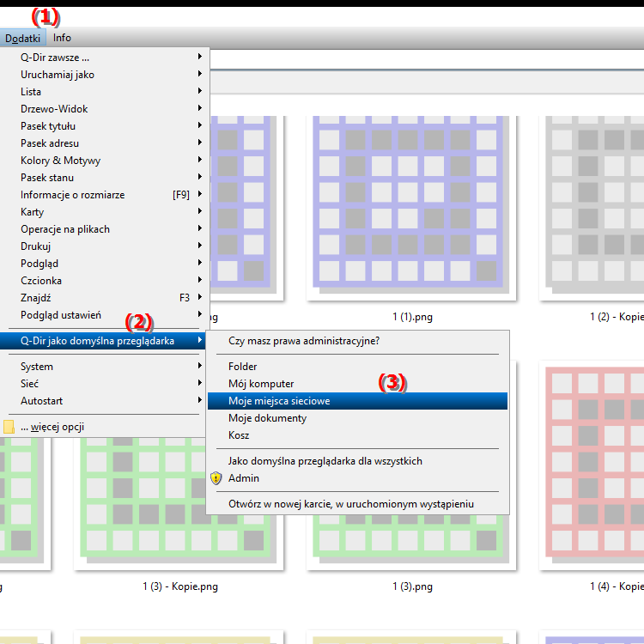Open the Dodatki menu

click(x=22, y=38)
